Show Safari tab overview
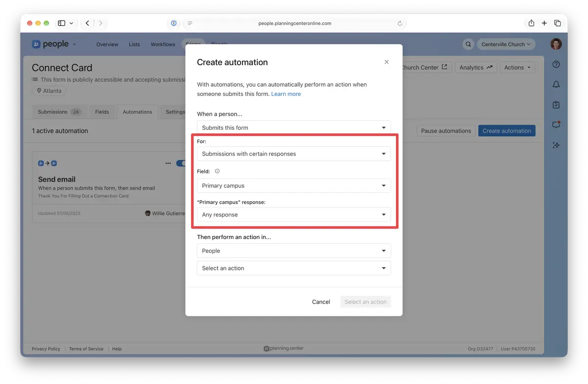This screenshot has height=384, width=588. [558, 23]
